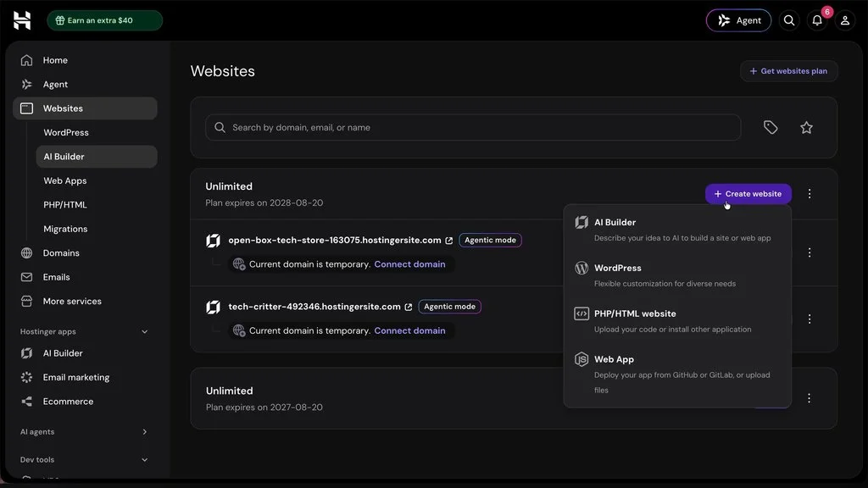Expand the AI agents section
Image resolution: width=868 pixels, height=488 pixels.
click(144, 431)
